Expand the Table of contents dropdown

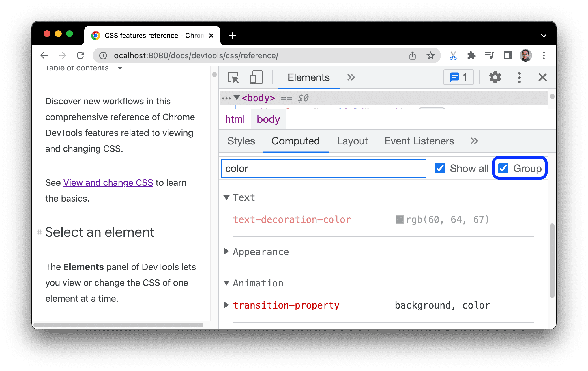(120, 68)
